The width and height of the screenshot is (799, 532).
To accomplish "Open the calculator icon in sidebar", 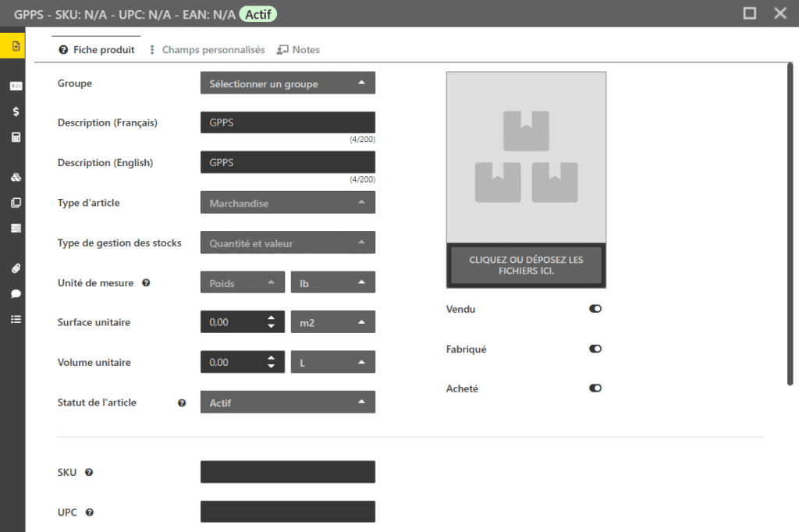I will click(16, 137).
